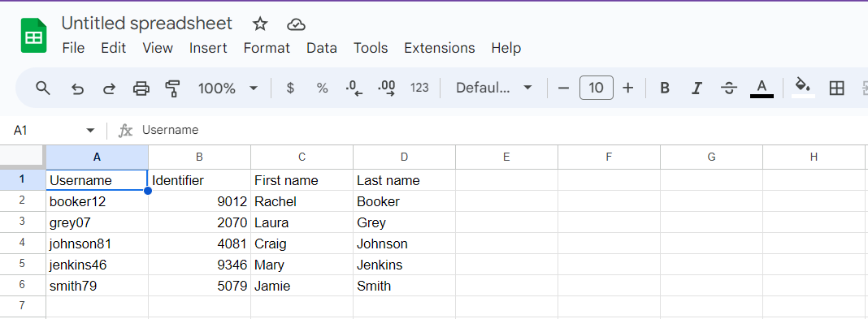This screenshot has width=868, height=319.
Task: Decrease font size with minus button
Action: coord(563,88)
